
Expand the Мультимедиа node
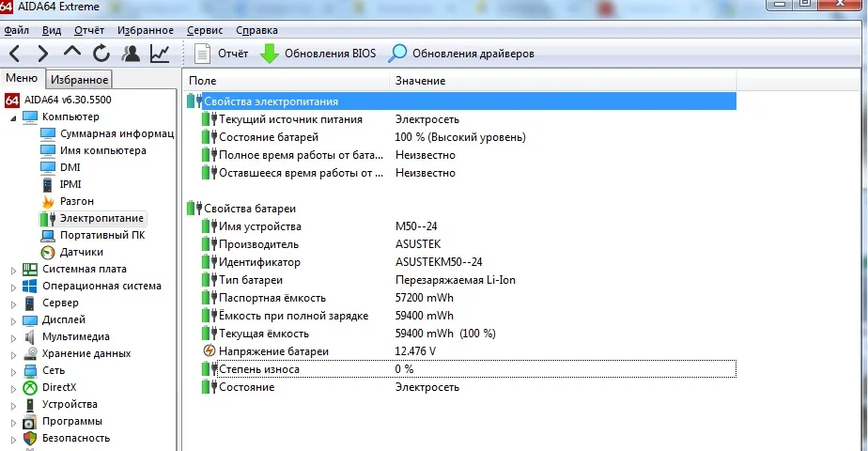tap(14, 338)
